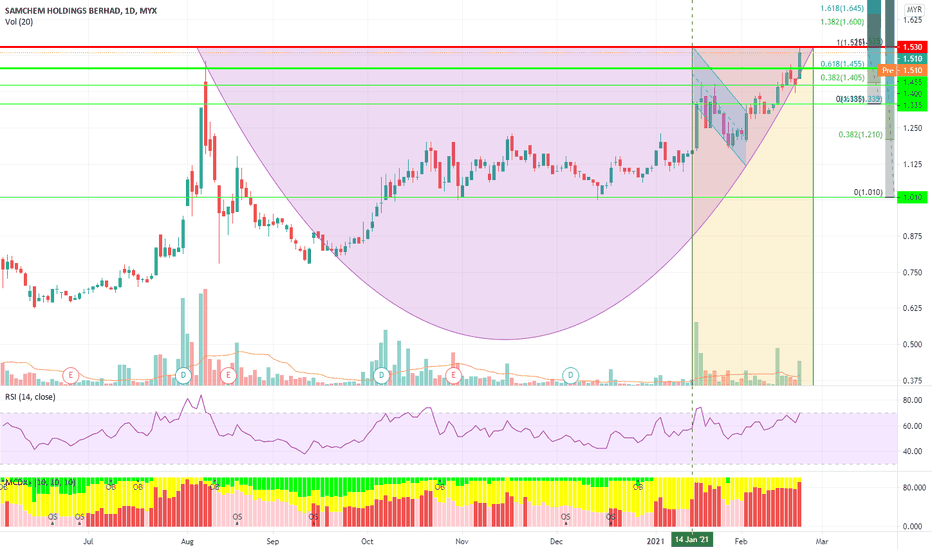Select the teal 1.510 last price label
932x550 pixels.
coord(912,58)
